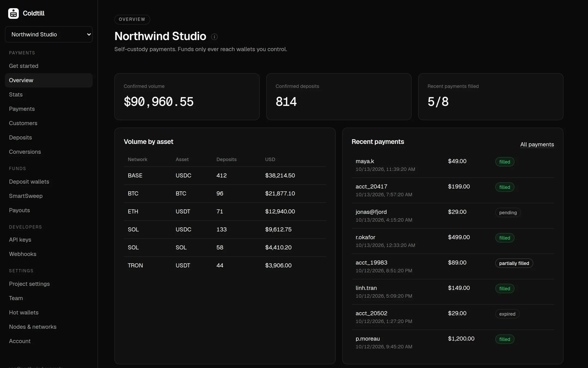Follow the All payments link
This screenshot has height=368, width=588.
[537, 144]
